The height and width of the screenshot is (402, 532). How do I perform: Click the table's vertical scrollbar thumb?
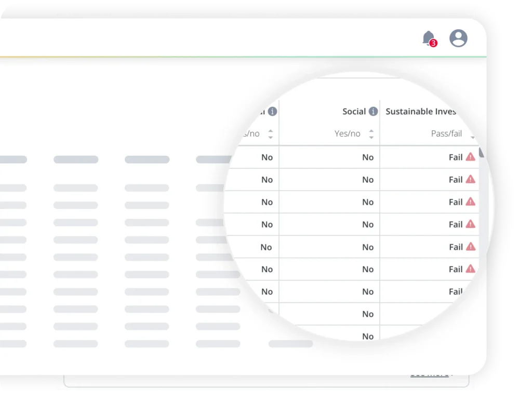tap(481, 152)
